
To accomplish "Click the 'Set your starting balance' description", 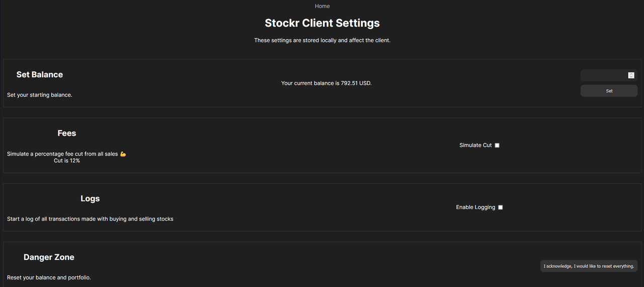I will (x=40, y=95).
